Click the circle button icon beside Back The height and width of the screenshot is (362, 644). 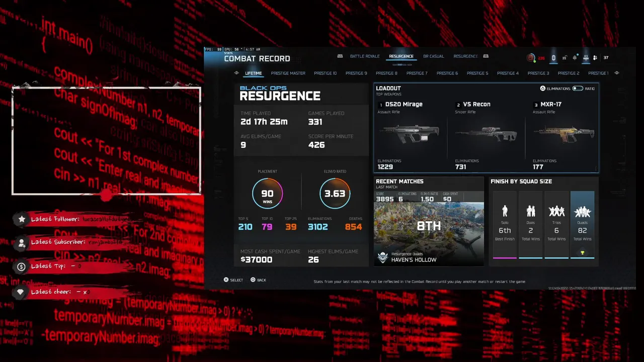tap(253, 280)
